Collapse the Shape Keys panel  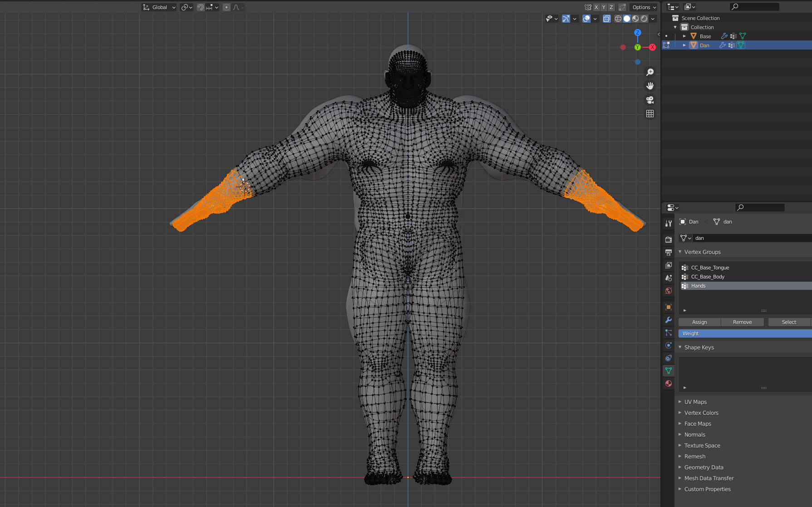[x=680, y=347]
